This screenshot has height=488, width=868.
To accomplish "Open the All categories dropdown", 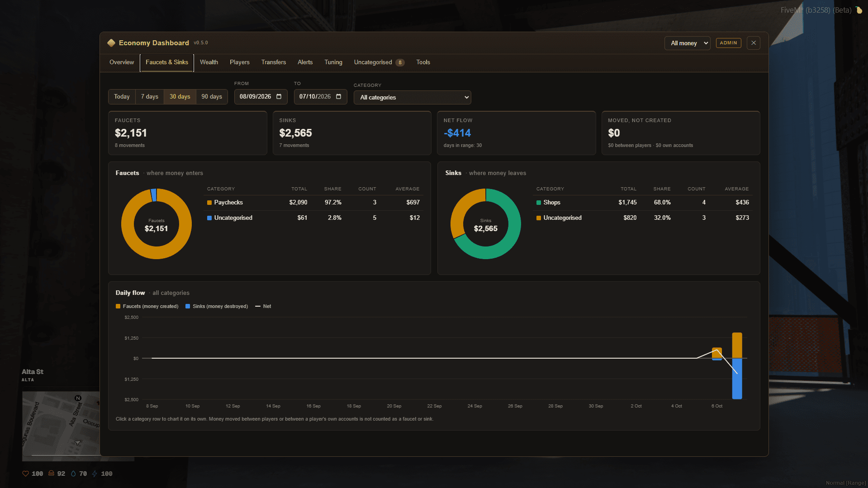I will [412, 97].
